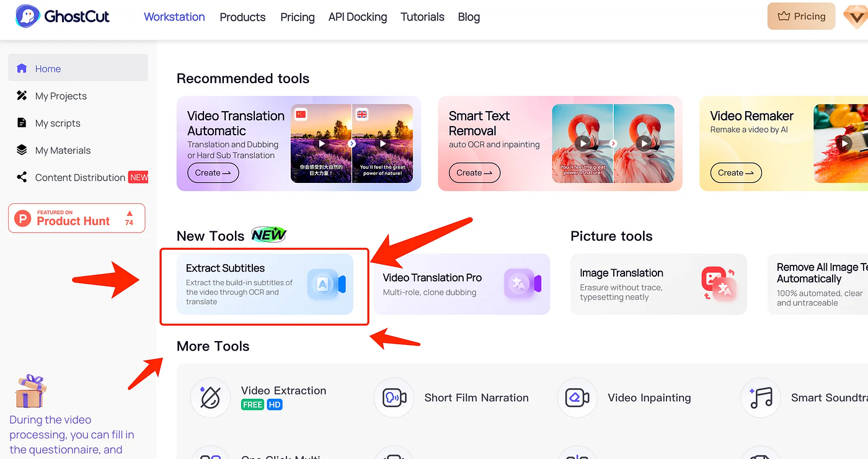
Task: Click the FREE badge under Video Extraction
Action: click(252, 404)
